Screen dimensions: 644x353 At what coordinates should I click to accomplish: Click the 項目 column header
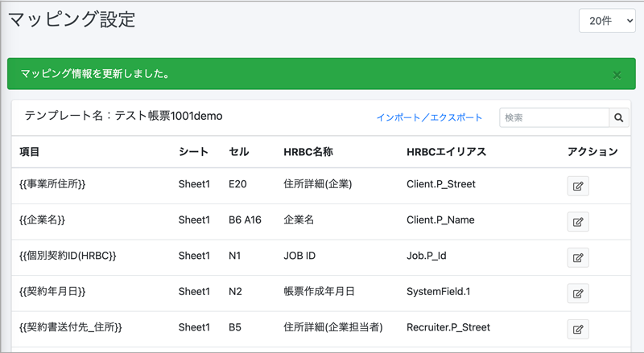point(30,152)
